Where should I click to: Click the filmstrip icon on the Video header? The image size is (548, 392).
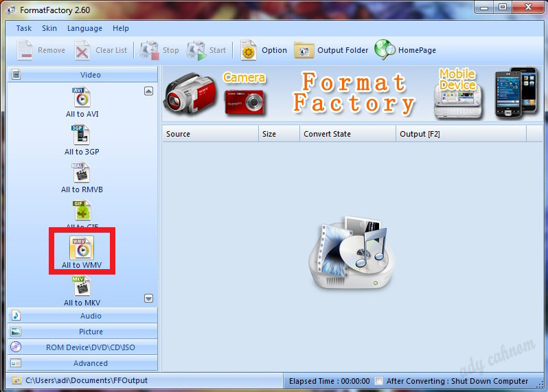pos(16,74)
